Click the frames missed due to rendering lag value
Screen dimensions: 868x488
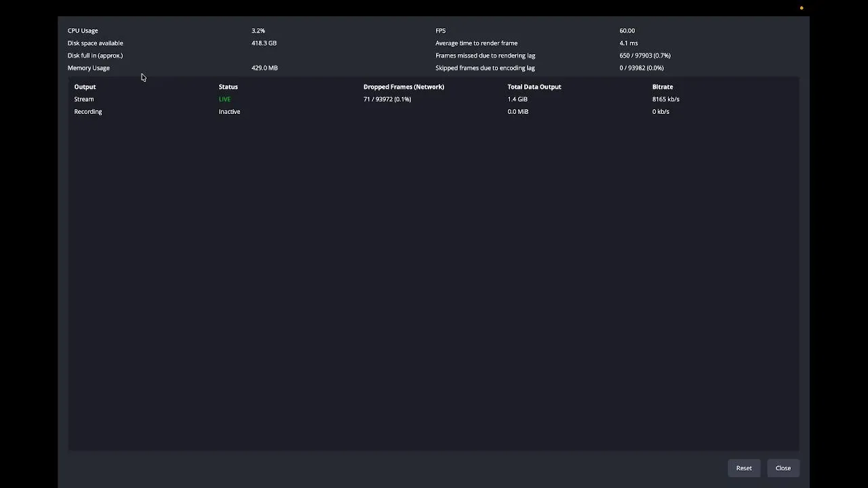[x=645, y=56]
